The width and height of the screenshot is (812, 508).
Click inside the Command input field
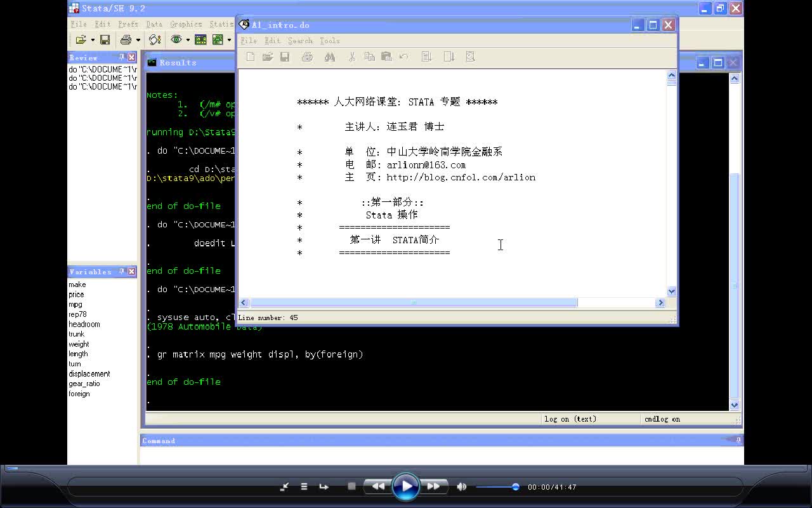click(441, 455)
